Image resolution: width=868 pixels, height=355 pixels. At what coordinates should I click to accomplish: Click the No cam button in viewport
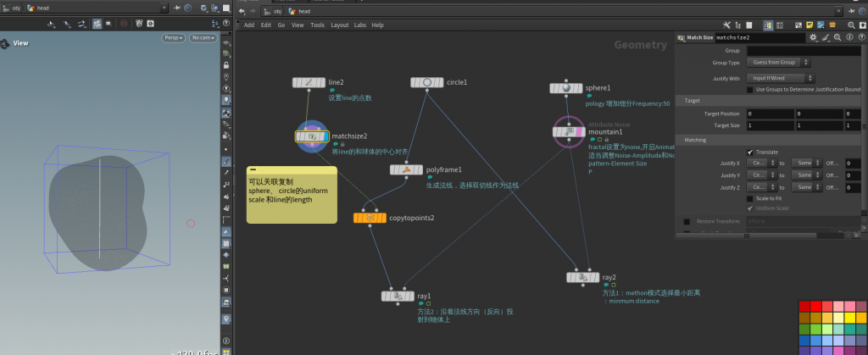(203, 38)
